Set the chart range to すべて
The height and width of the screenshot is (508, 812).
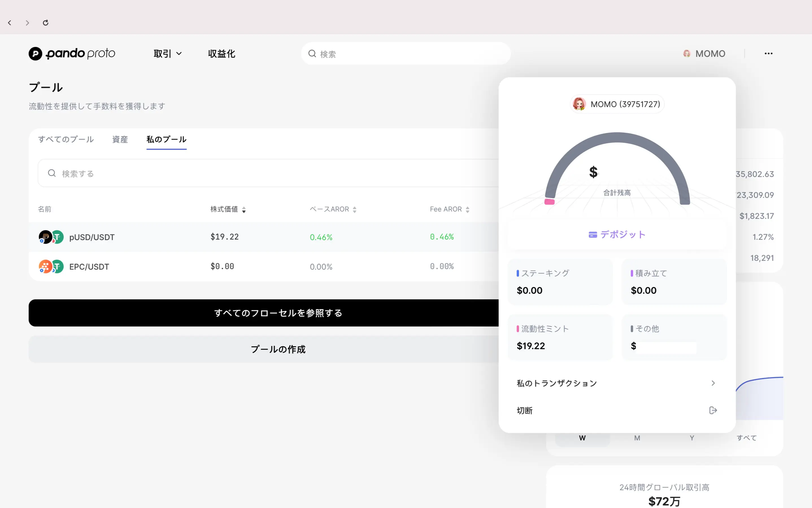coord(746,438)
